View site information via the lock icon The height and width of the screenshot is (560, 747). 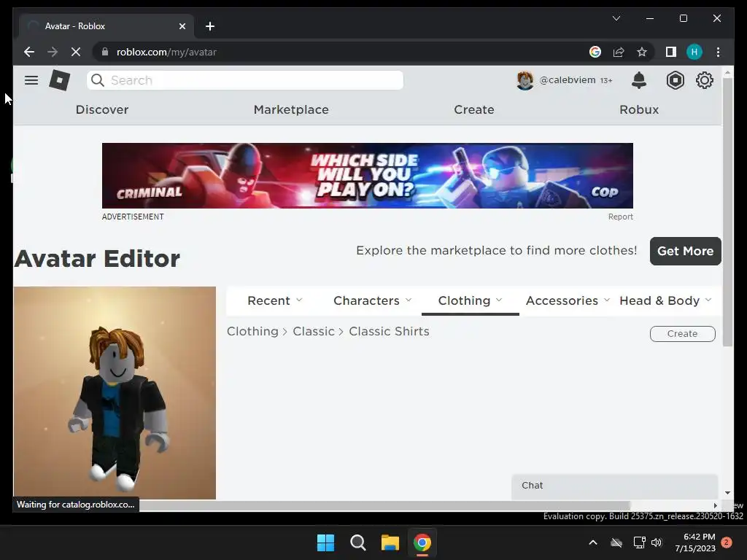click(105, 52)
